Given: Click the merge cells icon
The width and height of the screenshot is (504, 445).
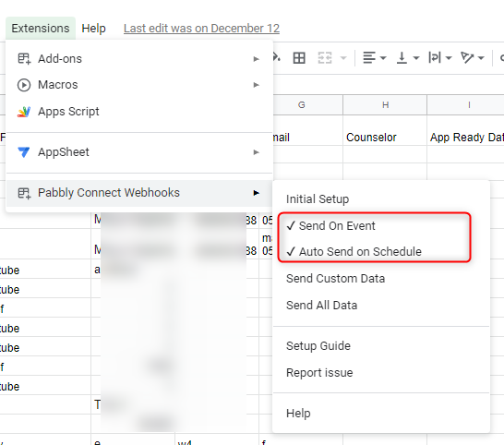Looking at the screenshot, I should point(325,58).
